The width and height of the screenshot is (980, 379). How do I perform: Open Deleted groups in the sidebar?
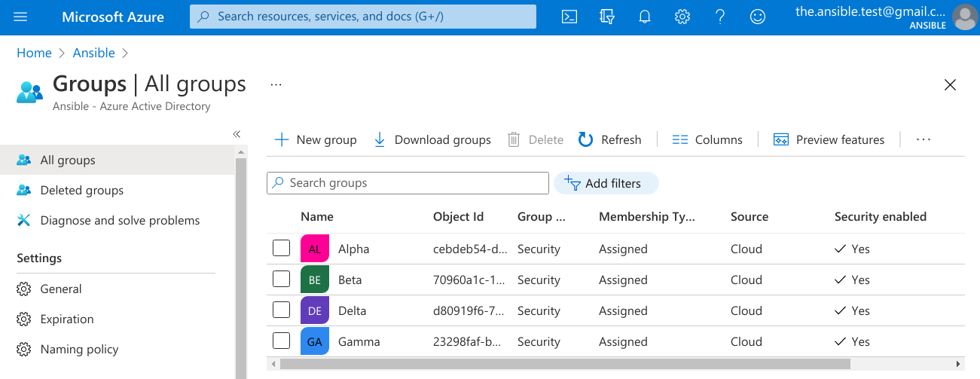(81, 191)
